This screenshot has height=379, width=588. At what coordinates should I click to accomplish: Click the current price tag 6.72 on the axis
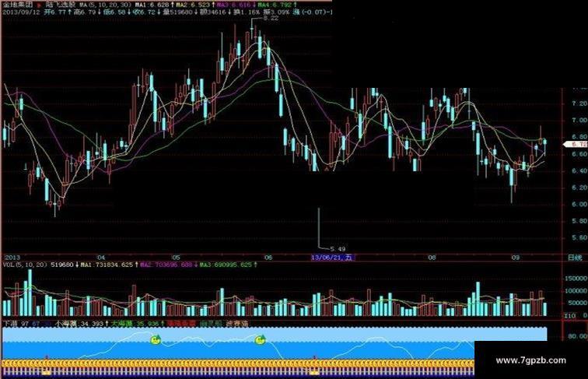[x=577, y=145]
